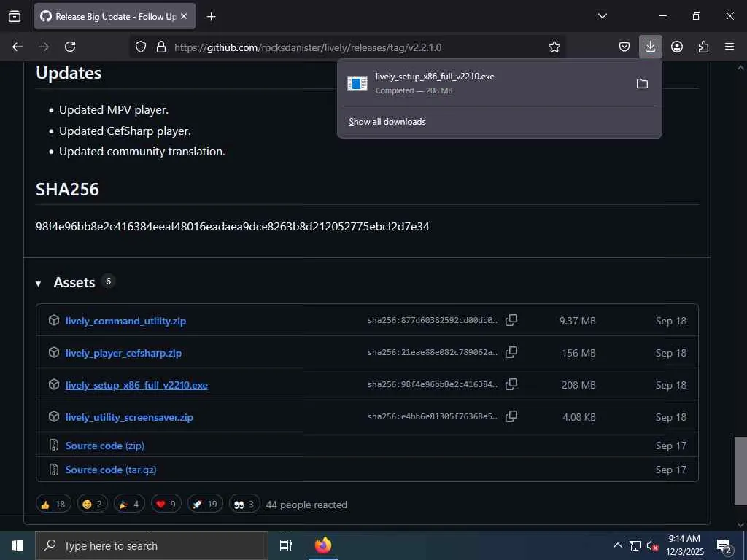The width and height of the screenshot is (747, 560).
Task: Go back to the previous page
Action: point(18,47)
